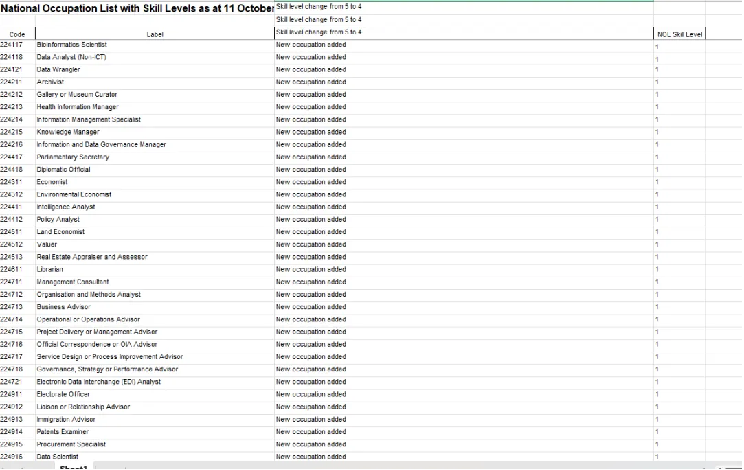Click the 'Bioinformatics Scientist' label cell
Viewport: 744px width, 470px height.
click(72, 45)
